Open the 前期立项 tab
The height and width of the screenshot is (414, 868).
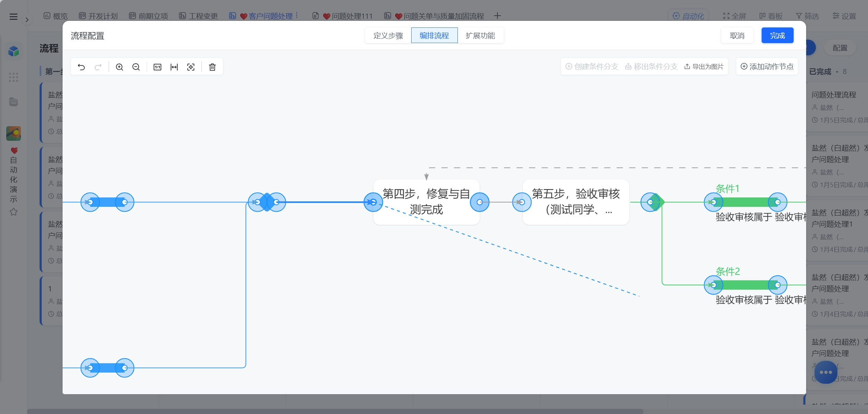pos(148,16)
